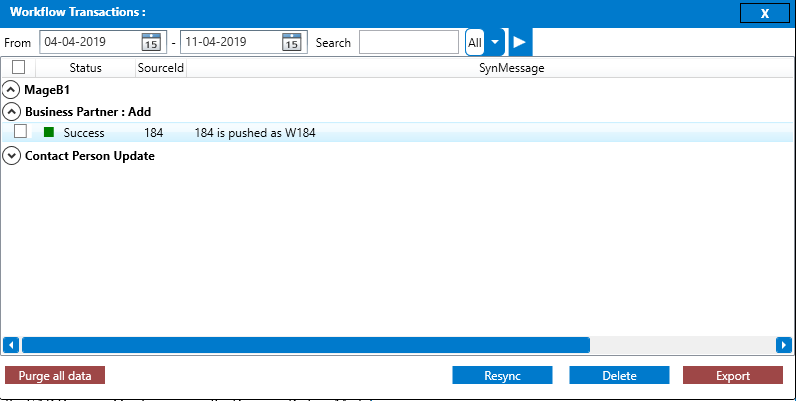Expand the Contact Person Update group
This screenshot has width=796, height=401.
(x=12, y=156)
